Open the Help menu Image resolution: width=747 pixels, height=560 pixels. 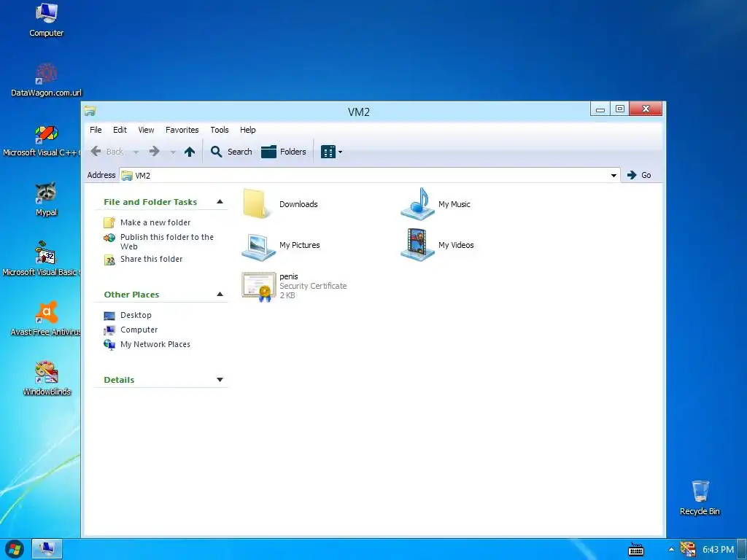[x=248, y=130]
